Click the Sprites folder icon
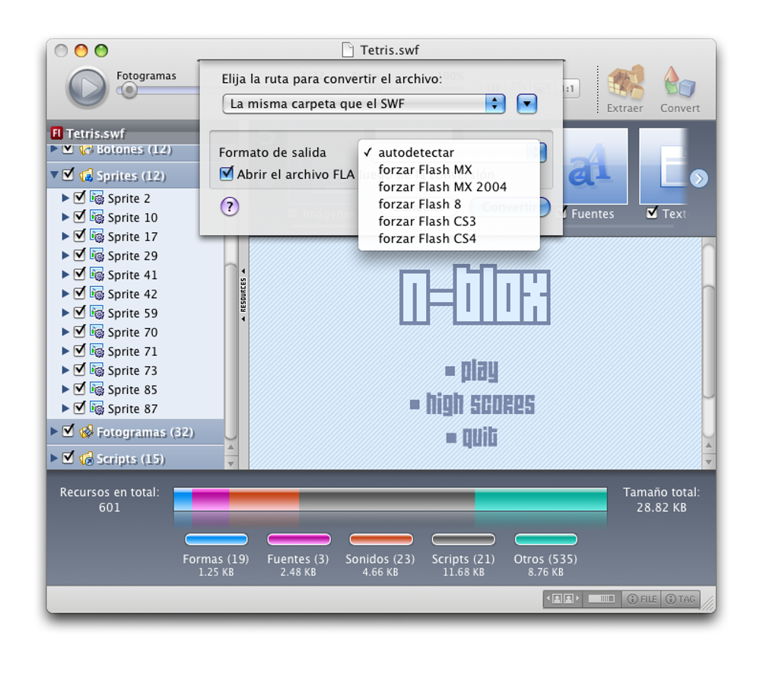The height and width of the screenshot is (700, 776). click(86, 175)
